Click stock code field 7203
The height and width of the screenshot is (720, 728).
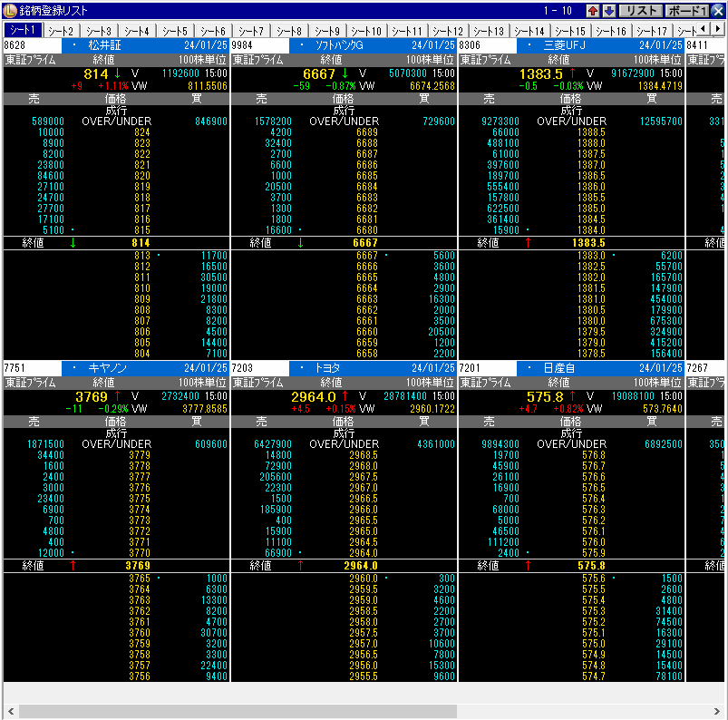tap(259, 368)
